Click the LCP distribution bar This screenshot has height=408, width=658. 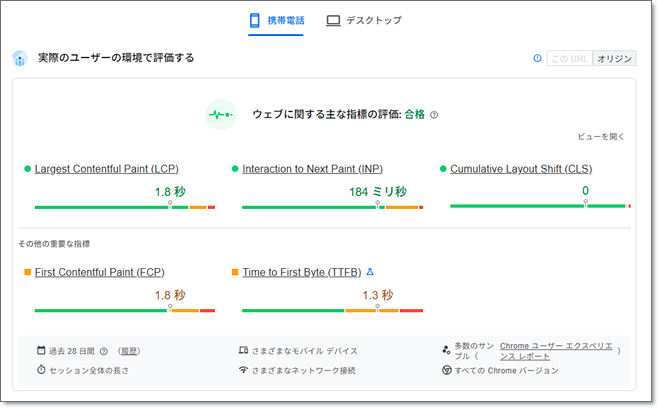[x=125, y=207]
